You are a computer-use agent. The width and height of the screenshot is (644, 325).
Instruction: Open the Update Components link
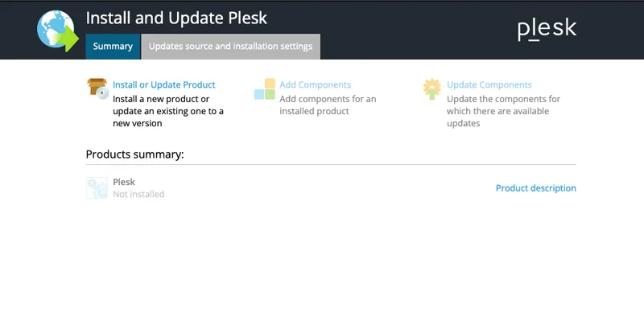click(489, 84)
